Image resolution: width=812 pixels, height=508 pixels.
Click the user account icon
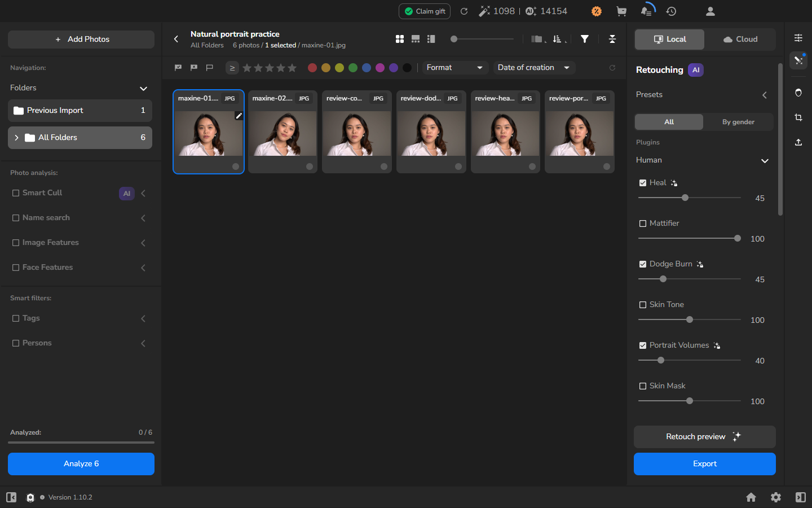710,11
